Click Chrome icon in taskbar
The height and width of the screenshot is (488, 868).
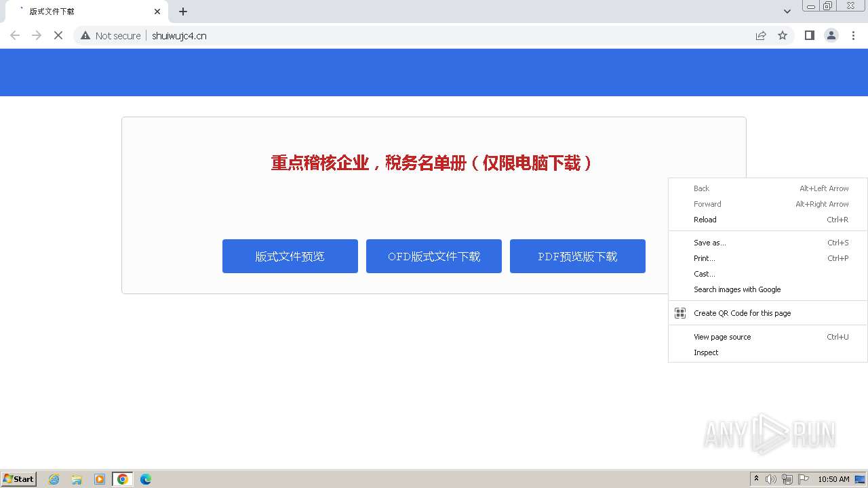(123, 479)
